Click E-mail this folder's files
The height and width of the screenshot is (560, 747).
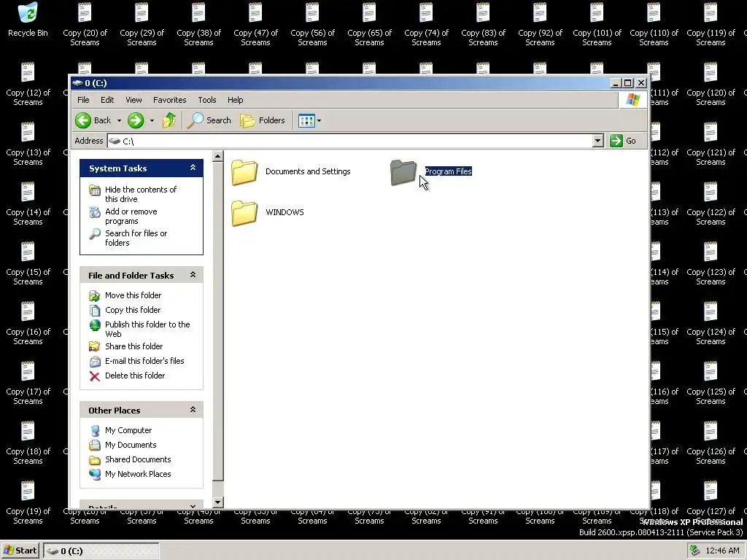(144, 361)
